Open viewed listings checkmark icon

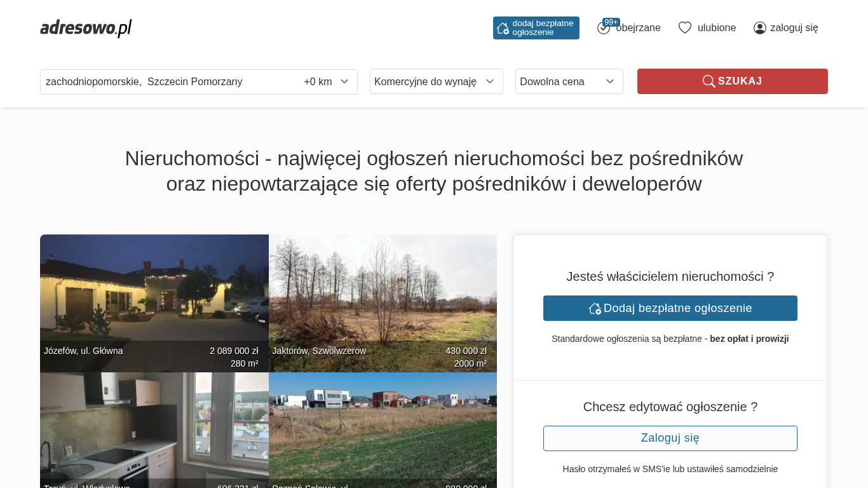[x=603, y=29]
